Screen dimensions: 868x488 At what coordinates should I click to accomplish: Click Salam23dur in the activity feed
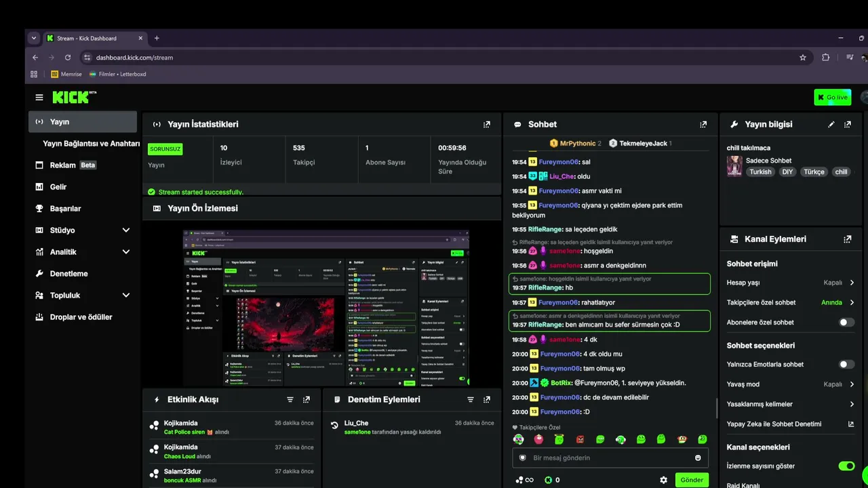(182, 472)
